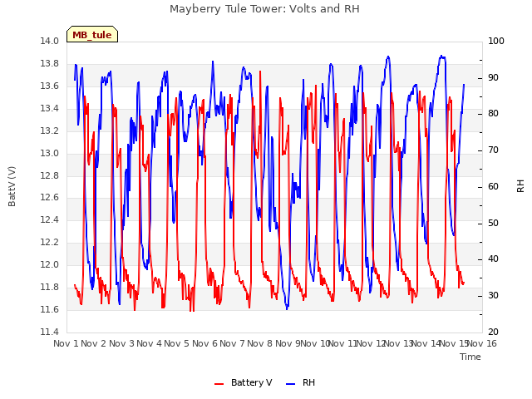Click the 'Nov 6' date label
The height and width of the screenshot is (399, 532).
204,343
